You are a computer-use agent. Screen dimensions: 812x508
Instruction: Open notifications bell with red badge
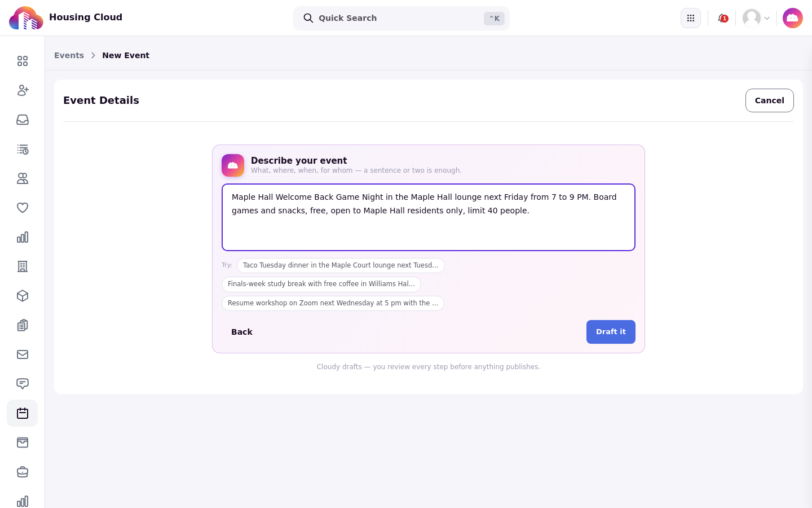(722, 18)
